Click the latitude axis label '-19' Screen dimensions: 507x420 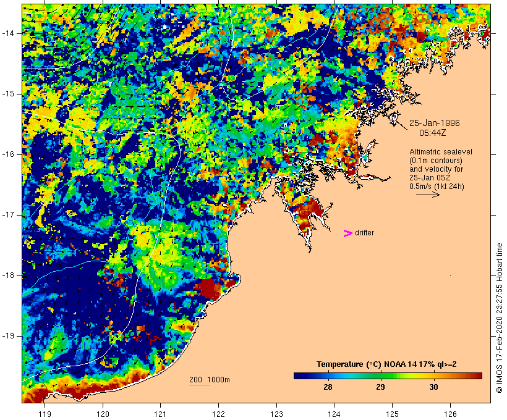8,336
